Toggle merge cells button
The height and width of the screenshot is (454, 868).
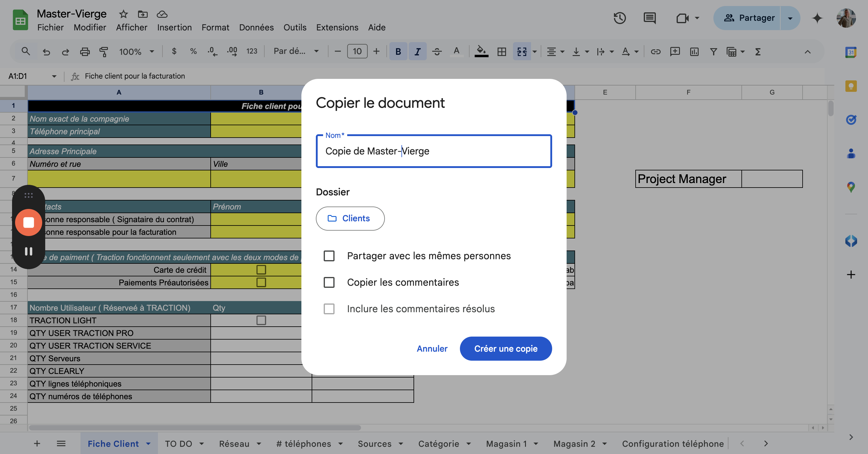[522, 51]
